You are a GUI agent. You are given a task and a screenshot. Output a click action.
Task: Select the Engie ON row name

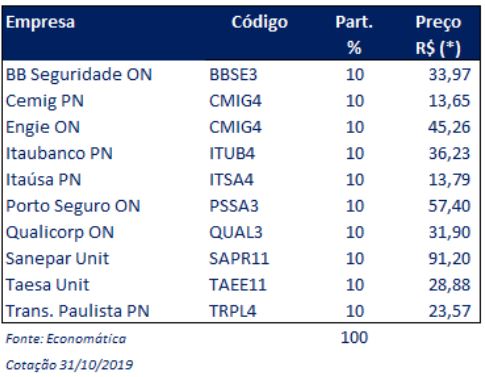tap(43, 128)
